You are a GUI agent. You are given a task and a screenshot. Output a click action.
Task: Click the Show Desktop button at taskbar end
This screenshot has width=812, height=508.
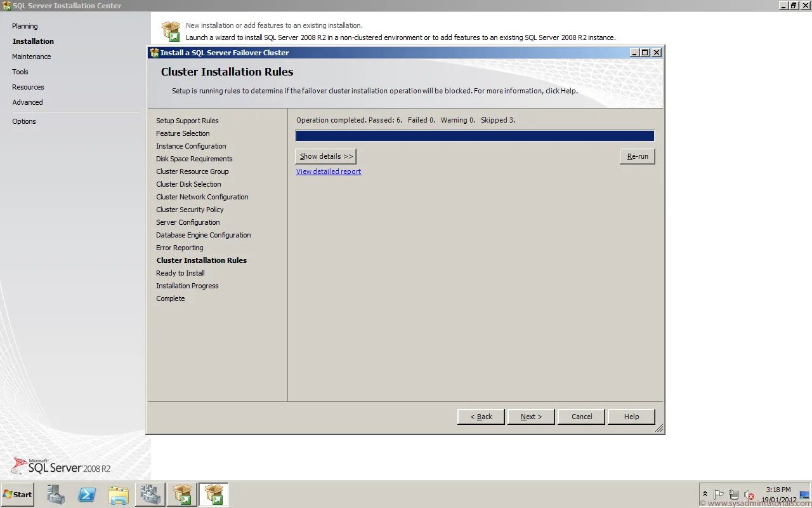(x=804, y=495)
